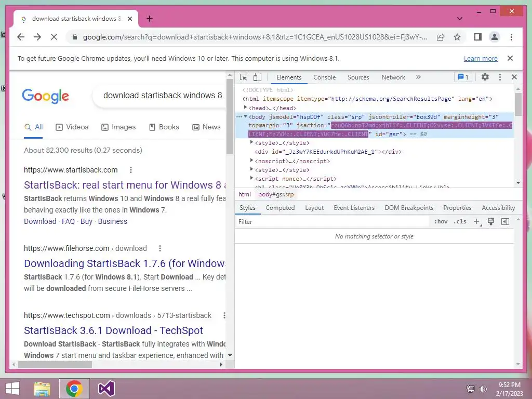The height and width of the screenshot is (399, 532).
Task: Expand the second style node
Action: [251, 169]
